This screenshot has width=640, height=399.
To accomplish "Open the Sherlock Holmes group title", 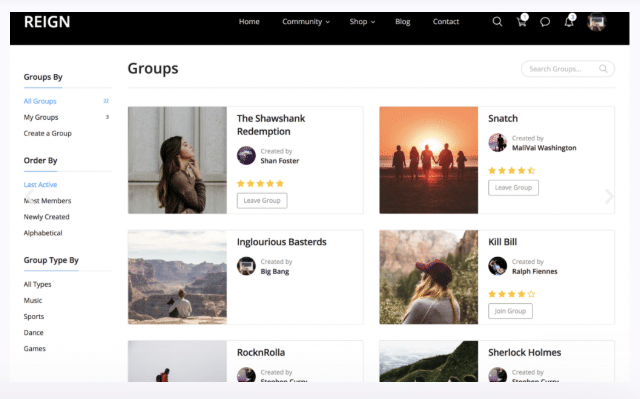I will 524,352.
